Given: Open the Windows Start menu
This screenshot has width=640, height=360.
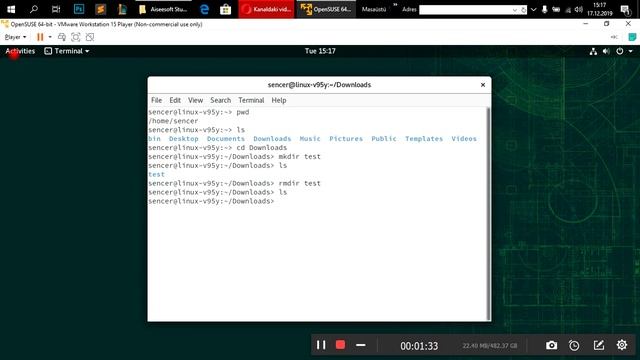Looking at the screenshot, I should (x=11, y=9).
